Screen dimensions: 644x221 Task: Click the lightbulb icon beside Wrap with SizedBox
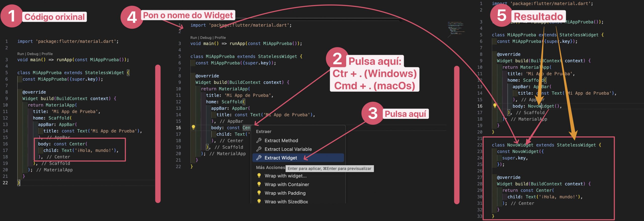pyautogui.click(x=259, y=201)
